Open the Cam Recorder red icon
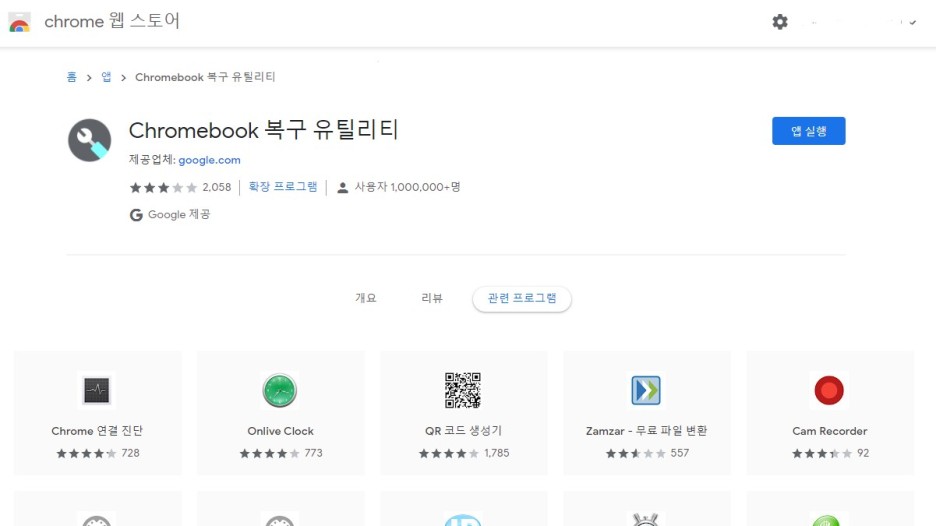This screenshot has width=936, height=526. tap(829, 390)
